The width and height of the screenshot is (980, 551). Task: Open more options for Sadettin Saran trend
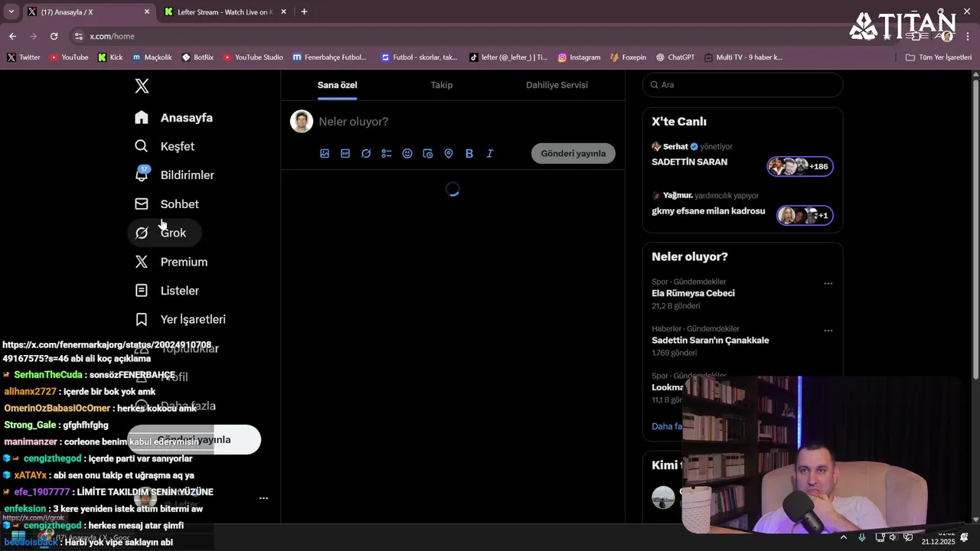pos(828,331)
